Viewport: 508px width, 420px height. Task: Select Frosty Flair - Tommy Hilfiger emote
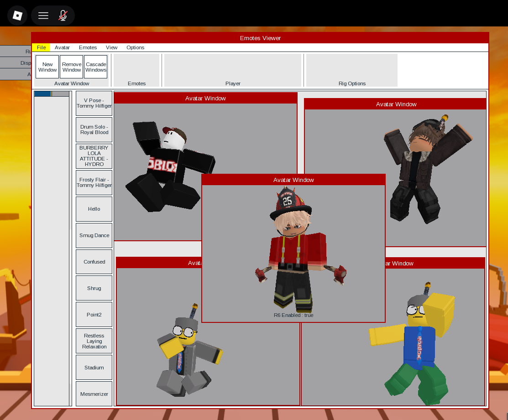click(94, 182)
